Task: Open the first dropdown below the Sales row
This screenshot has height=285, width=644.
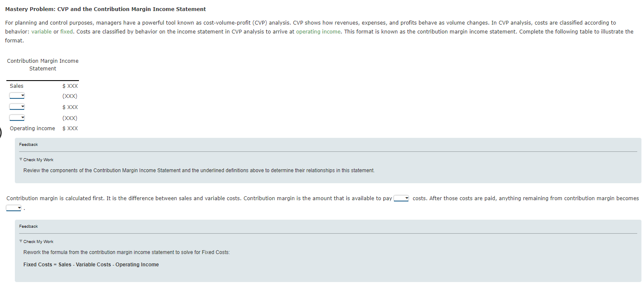Action: tap(17, 95)
